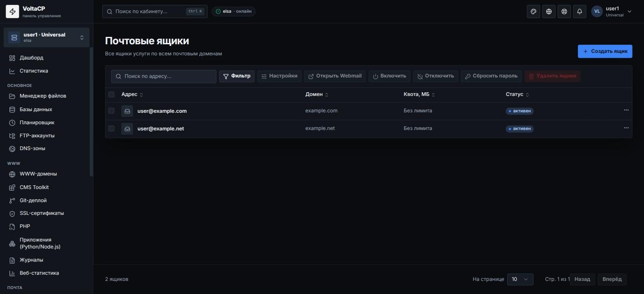644x294 pixels.
Task: Focus the Поиск по адресу search field
Action: click(x=163, y=76)
